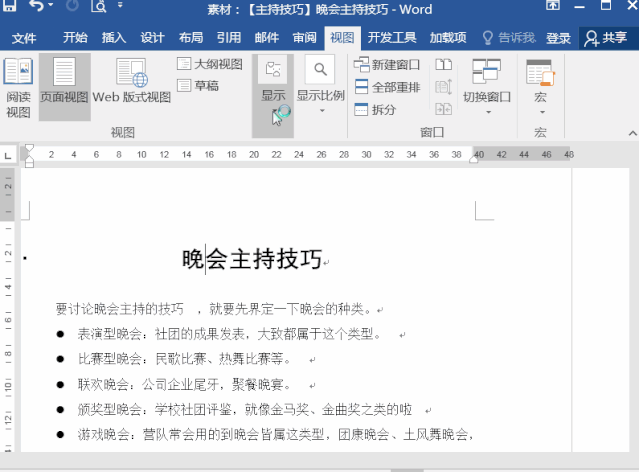Expand the 切换窗口 dropdown arrow
Image resolution: width=639 pixels, height=472 pixels.
click(488, 112)
